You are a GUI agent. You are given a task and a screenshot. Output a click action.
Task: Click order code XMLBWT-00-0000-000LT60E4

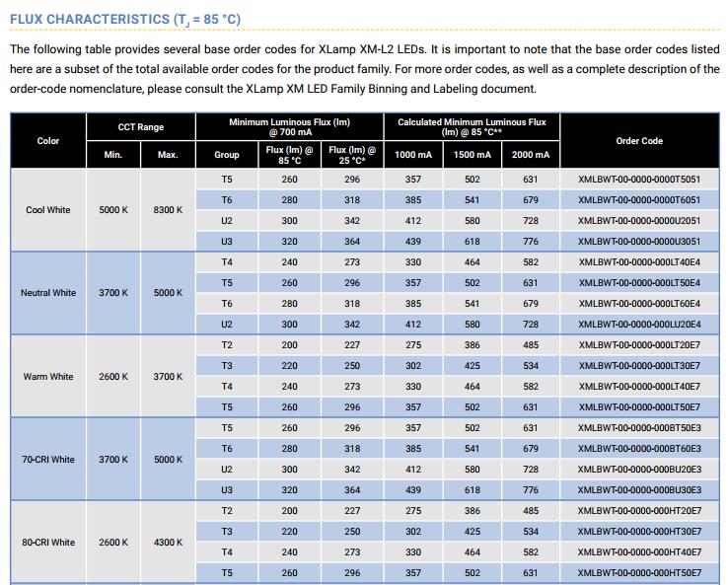click(x=639, y=304)
